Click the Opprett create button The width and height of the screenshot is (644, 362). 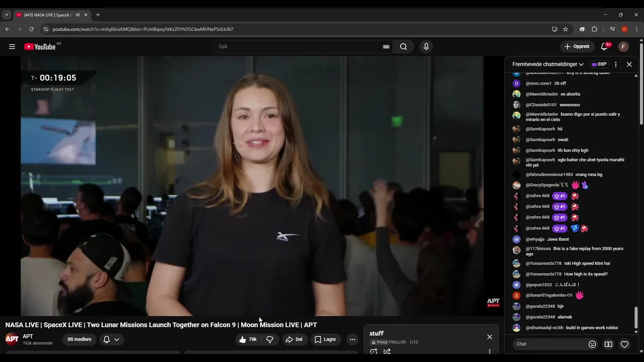(577, 47)
